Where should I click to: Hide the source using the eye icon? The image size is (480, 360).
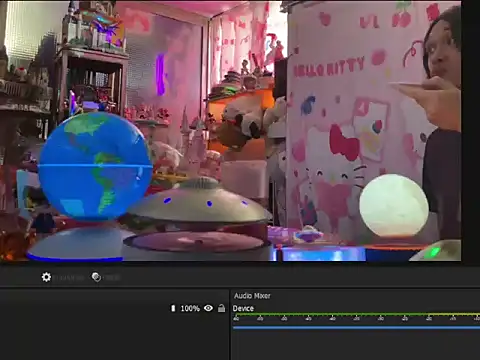click(208, 308)
